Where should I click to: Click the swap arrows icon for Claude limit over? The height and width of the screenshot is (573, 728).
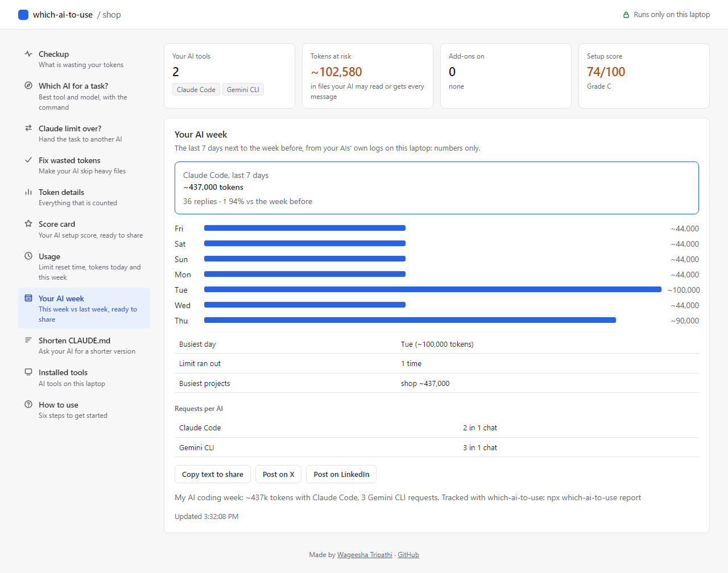click(28, 128)
